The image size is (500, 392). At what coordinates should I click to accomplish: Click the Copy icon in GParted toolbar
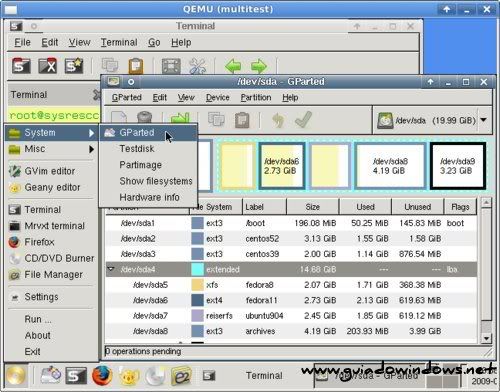tap(216, 119)
